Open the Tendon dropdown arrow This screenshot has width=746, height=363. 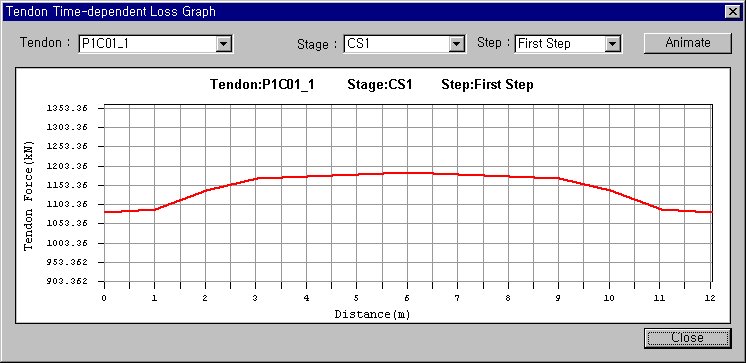pos(224,44)
